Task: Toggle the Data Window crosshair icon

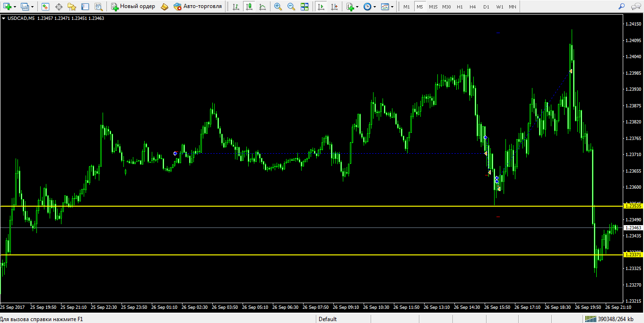Action: pyautogui.click(x=59, y=7)
